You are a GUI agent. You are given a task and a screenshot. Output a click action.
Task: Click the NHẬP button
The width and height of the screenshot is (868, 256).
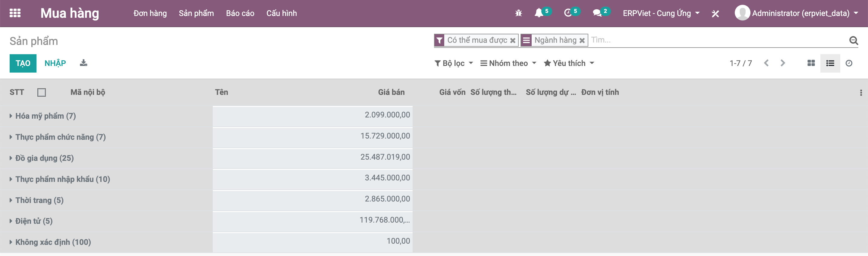click(x=55, y=63)
